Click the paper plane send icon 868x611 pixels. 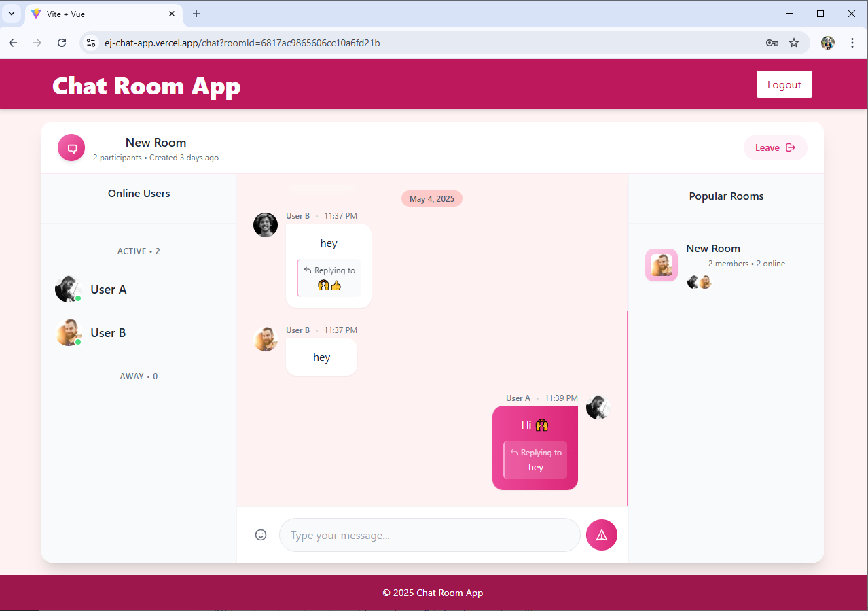pyautogui.click(x=601, y=535)
